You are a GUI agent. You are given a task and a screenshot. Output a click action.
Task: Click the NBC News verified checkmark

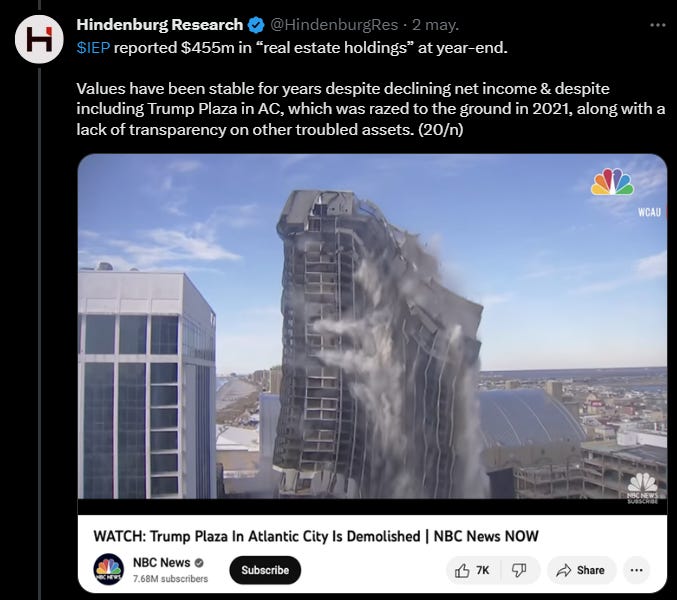[199, 563]
